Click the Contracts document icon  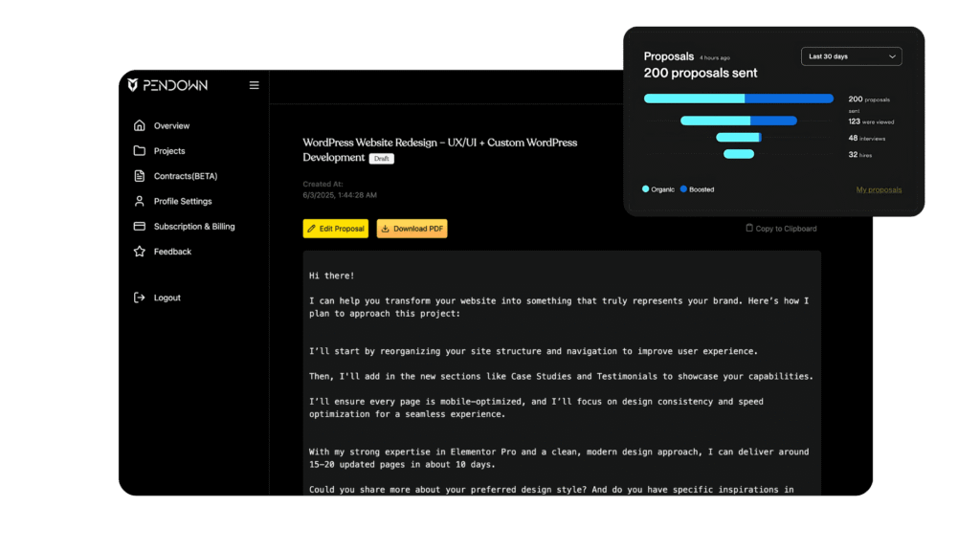[x=140, y=176]
